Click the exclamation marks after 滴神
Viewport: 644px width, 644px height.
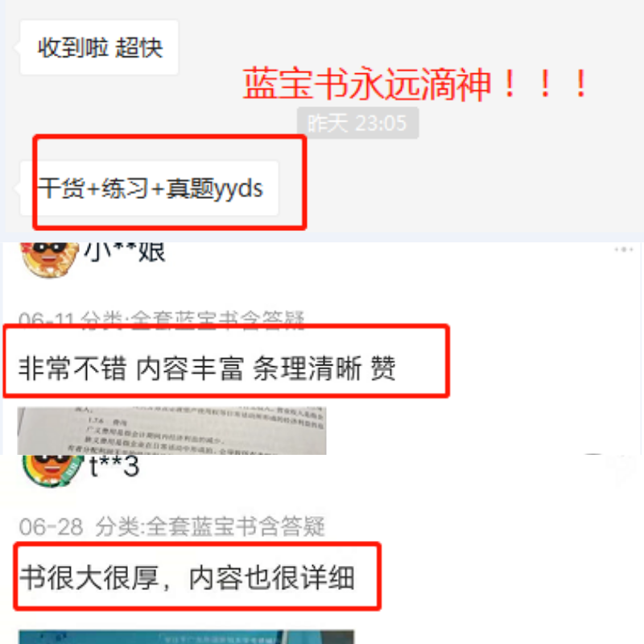point(545,84)
